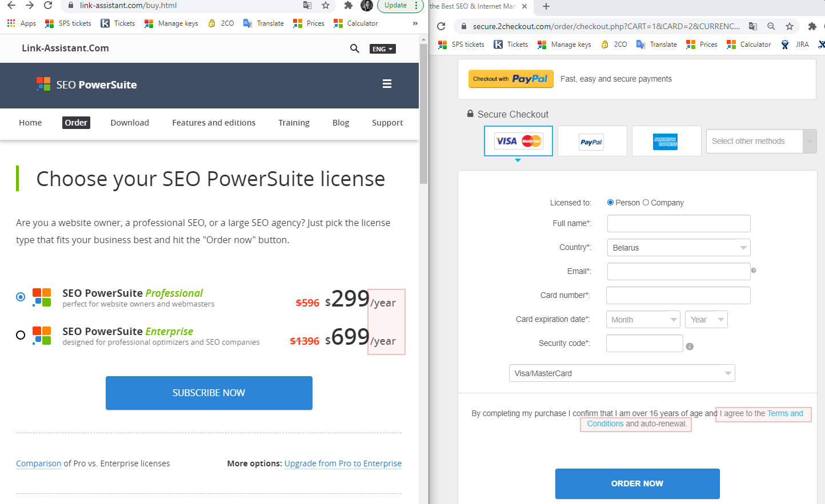Open the Country dropdown showing Belarus
Screen dimensions: 825x504
tap(679, 248)
